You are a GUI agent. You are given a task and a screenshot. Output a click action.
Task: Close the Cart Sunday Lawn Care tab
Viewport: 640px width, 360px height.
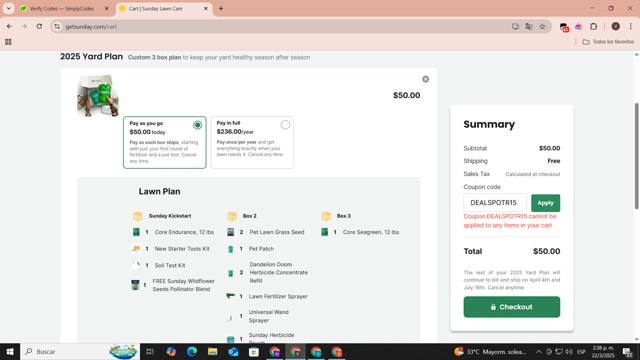(x=206, y=8)
